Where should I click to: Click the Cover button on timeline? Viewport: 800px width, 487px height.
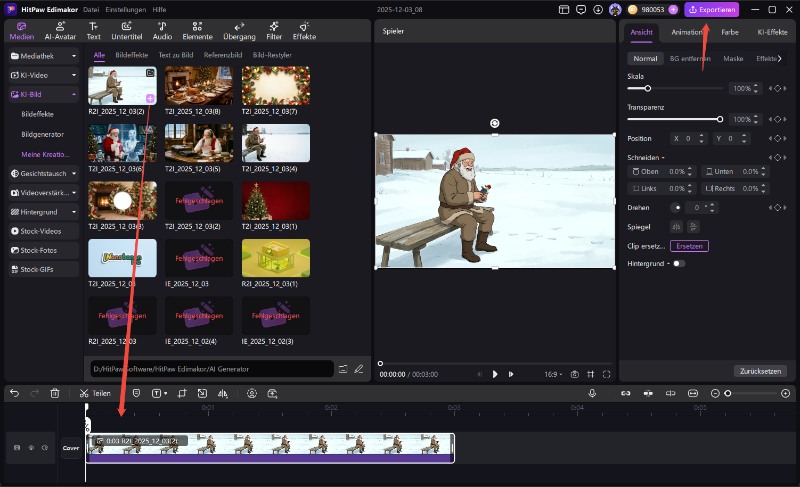(x=71, y=448)
